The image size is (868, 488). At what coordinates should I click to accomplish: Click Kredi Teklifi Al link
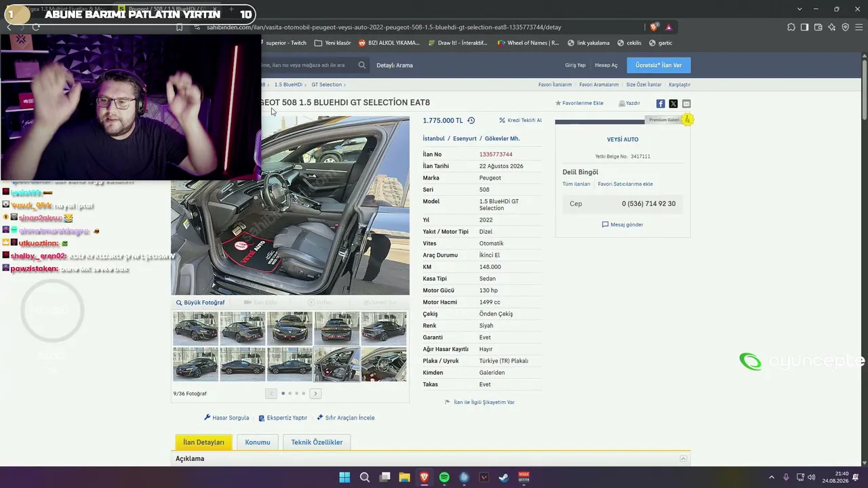[x=521, y=121]
